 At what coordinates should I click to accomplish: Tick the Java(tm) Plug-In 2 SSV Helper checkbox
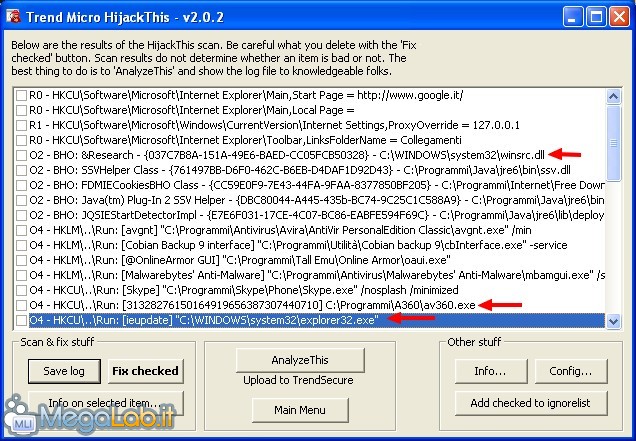coord(21,200)
